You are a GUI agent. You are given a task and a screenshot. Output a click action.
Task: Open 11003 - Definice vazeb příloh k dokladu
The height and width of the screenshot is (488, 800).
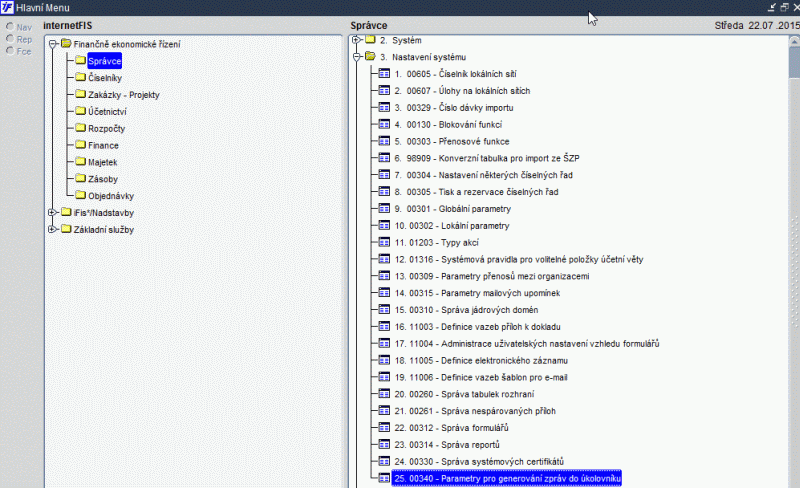[x=477, y=327]
